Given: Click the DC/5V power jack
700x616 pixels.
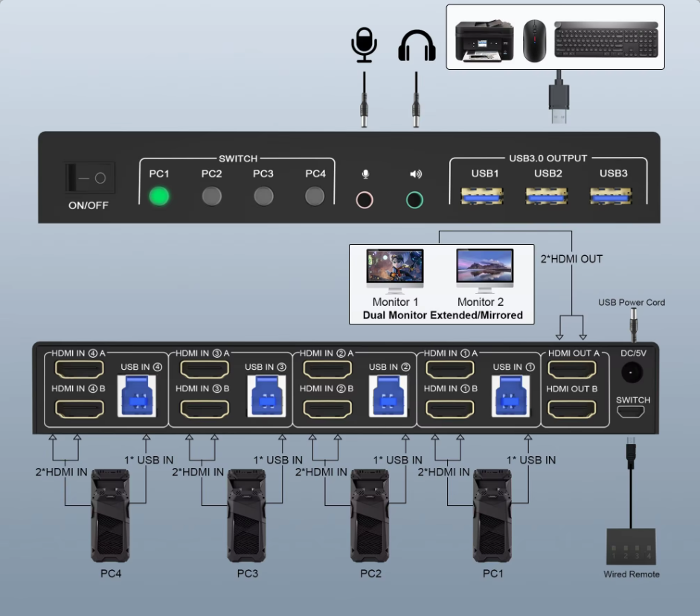Looking at the screenshot, I should pos(633,371).
